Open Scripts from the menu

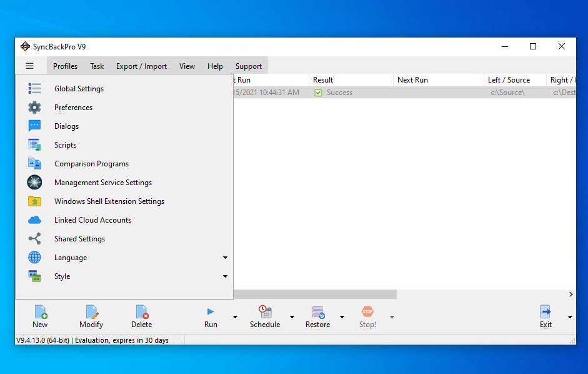pos(124,145)
